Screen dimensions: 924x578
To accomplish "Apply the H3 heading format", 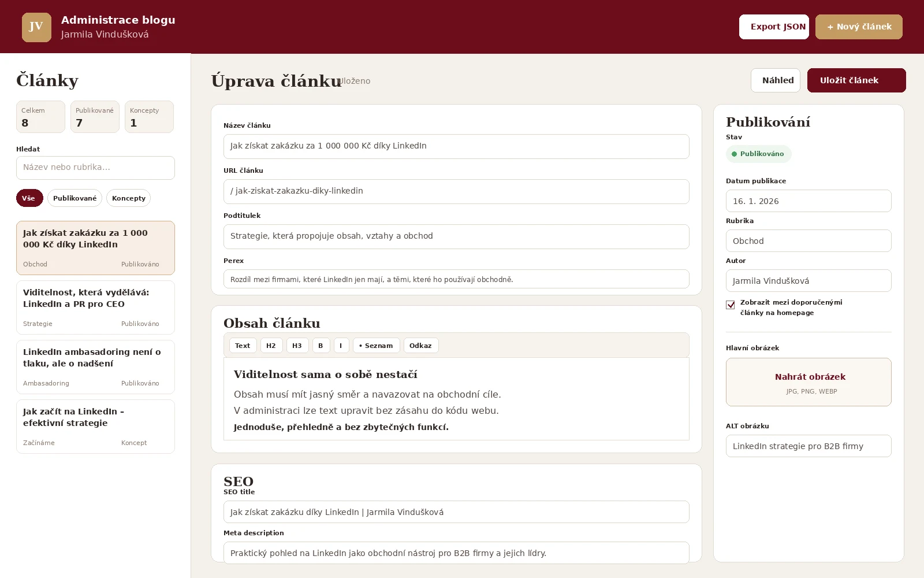I will point(297,346).
